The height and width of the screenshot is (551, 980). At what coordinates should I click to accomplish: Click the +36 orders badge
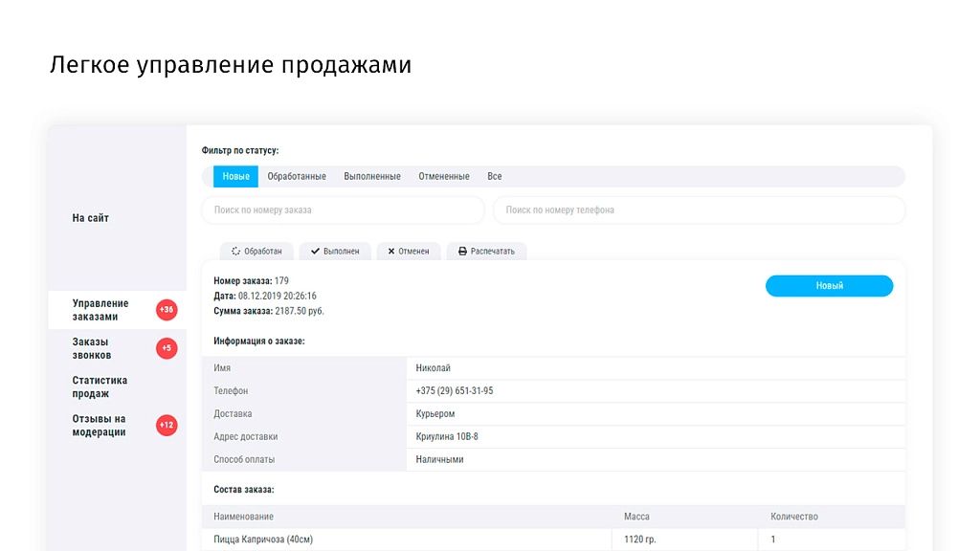click(x=167, y=310)
